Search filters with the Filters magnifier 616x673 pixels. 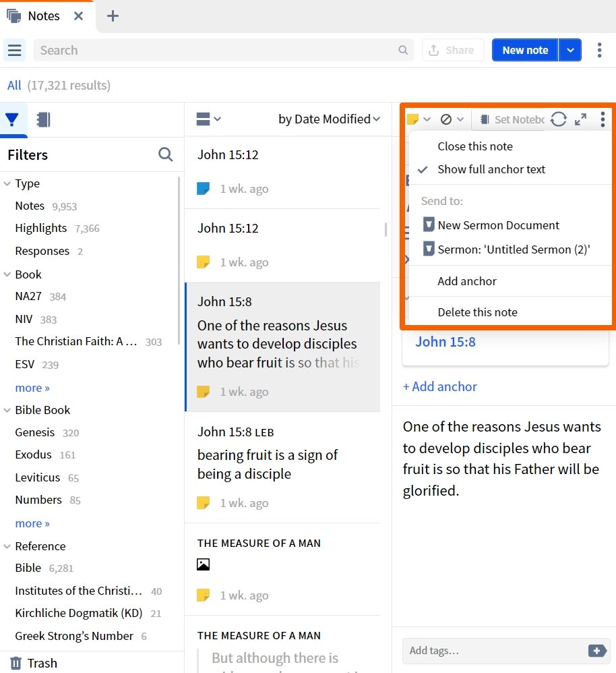[166, 154]
